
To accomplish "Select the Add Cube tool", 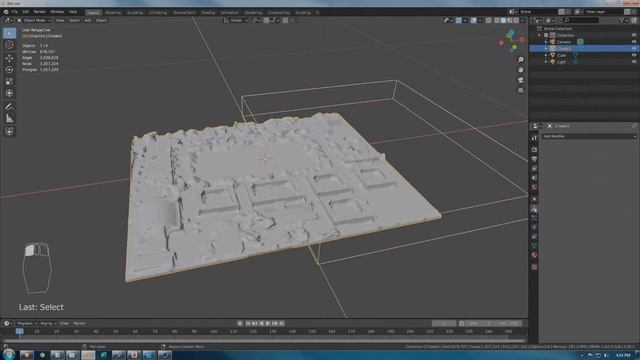I will click(x=9, y=131).
